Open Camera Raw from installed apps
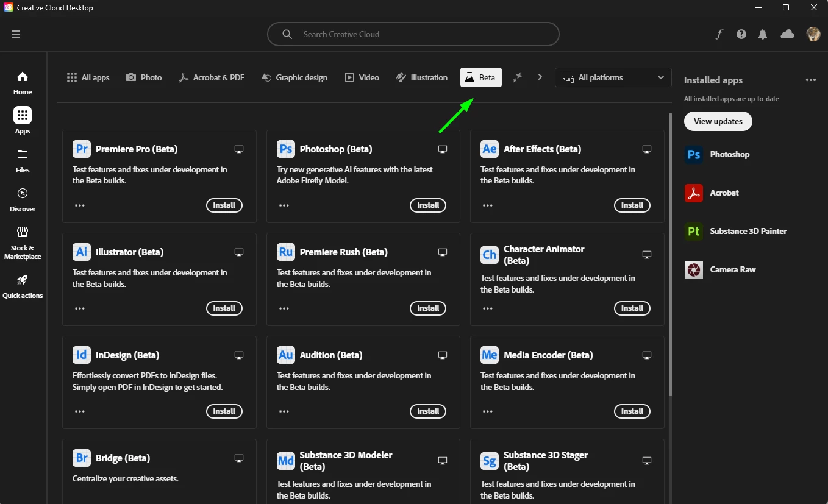Screen dimensions: 828x504 720,269
